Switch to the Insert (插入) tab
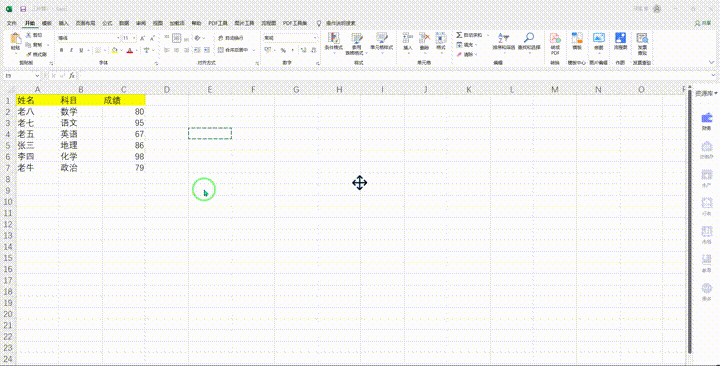Image resolution: width=720 pixels, height=366 pixels. tap(64, 23)
